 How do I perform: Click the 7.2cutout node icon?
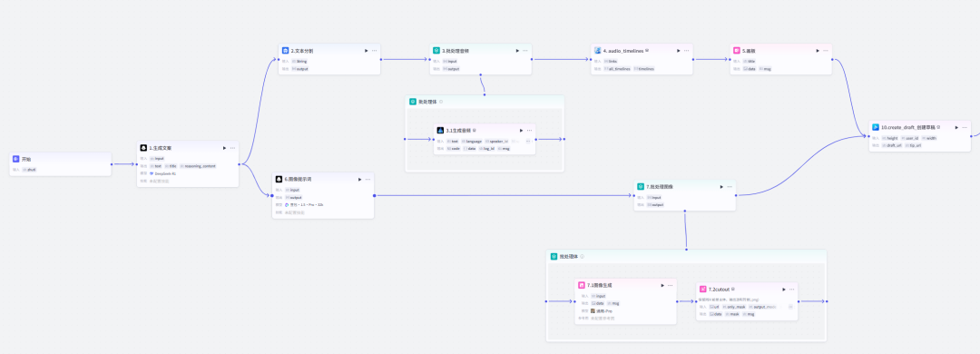[703, 290]
